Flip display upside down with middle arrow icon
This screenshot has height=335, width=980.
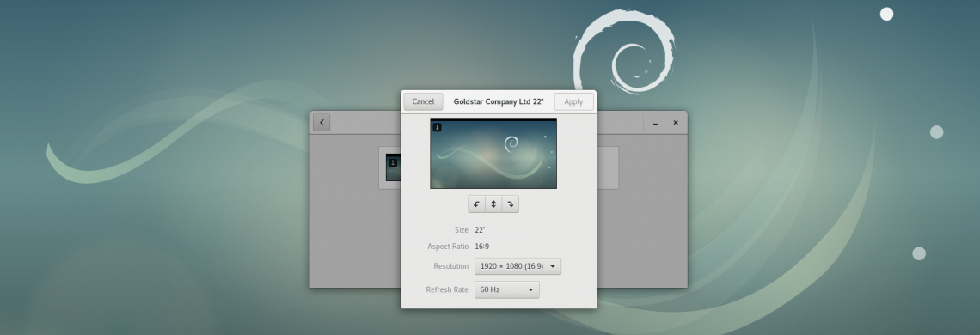tap(493, 204)
